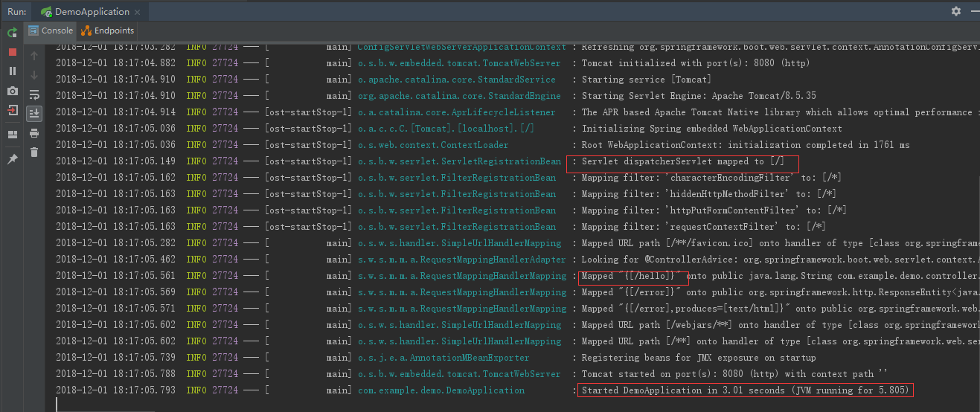This screenshot has width=980, height=412.
Task: Switch to the Endpoints tab
Action: coord(108,30)
